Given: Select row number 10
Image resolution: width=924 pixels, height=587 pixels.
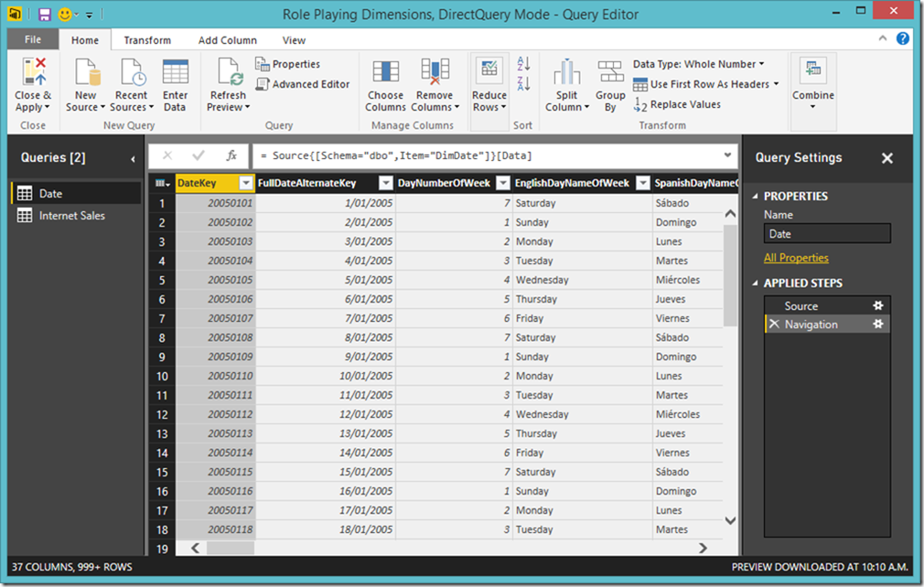Looking at the screenshot, I should (x=162, y=376).
